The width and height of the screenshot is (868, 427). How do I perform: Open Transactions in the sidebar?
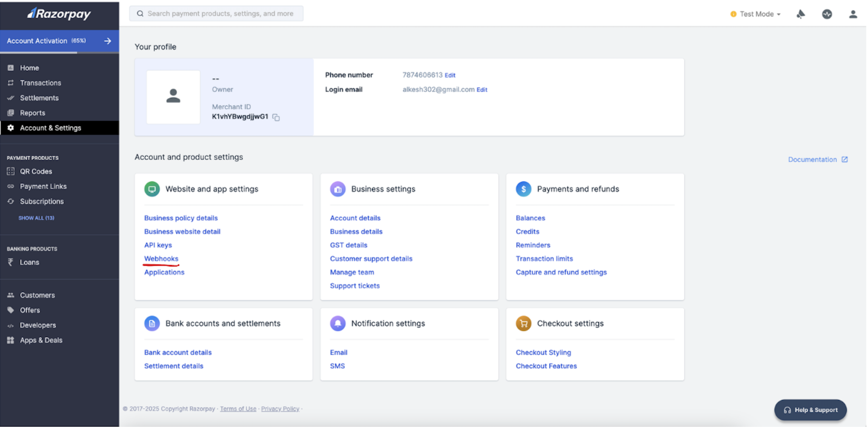[40, 83]
